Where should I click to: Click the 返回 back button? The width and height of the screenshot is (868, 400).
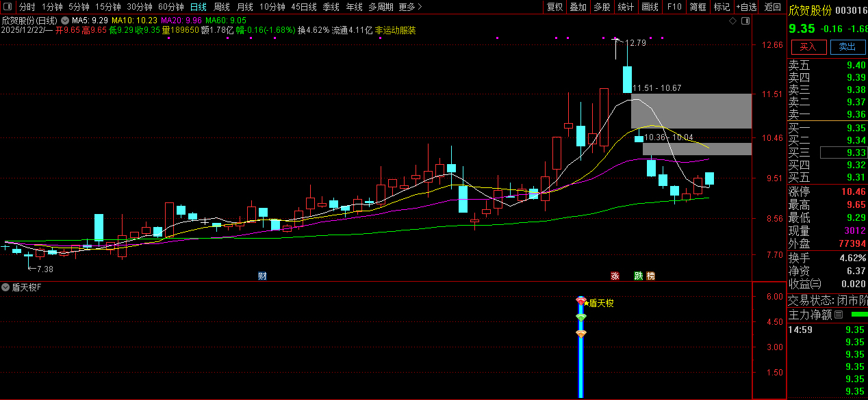773,7
